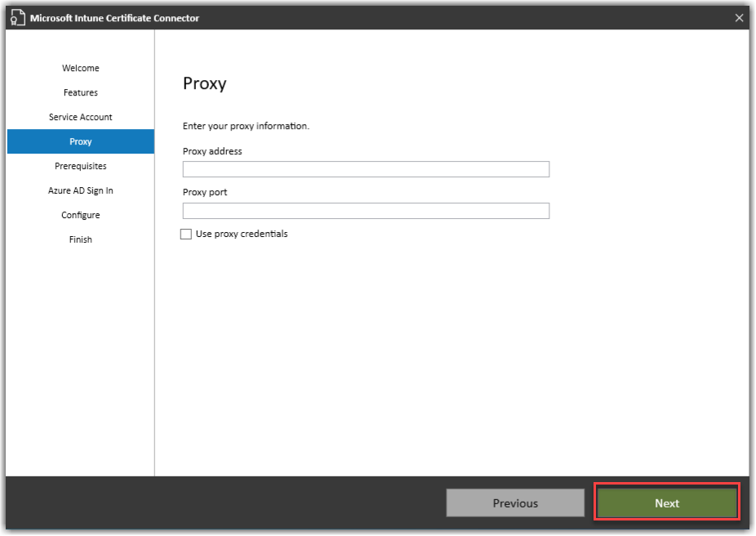Screen dimensions: 756x536
Task: Select the Features step in sidebar
Action: coord(81,92)
